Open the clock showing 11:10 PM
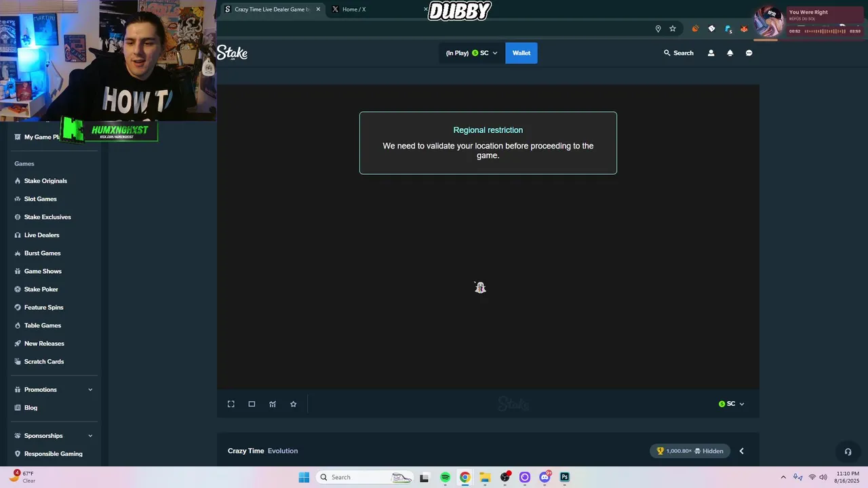This screenshot has height=488, width=868. tap(848, 477)
